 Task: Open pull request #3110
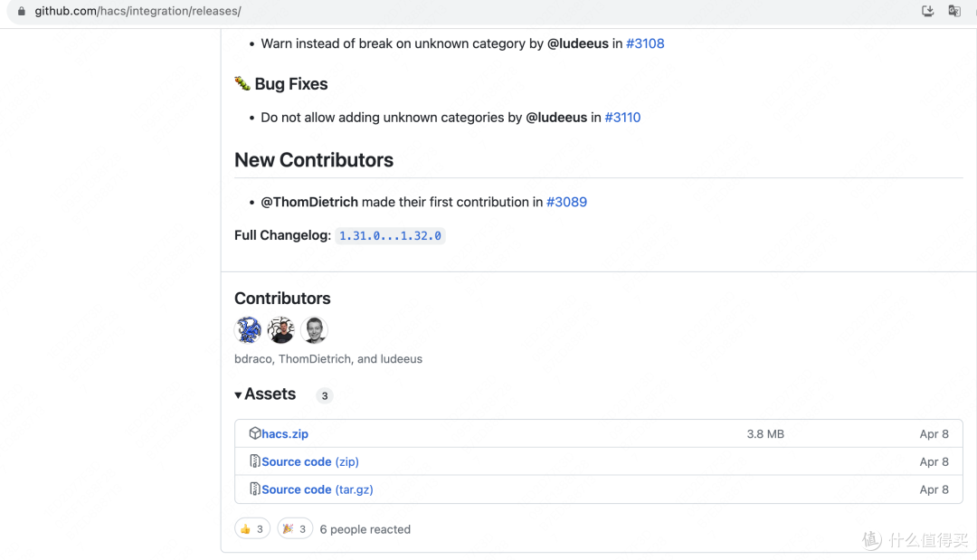click(x=622, y=117)
